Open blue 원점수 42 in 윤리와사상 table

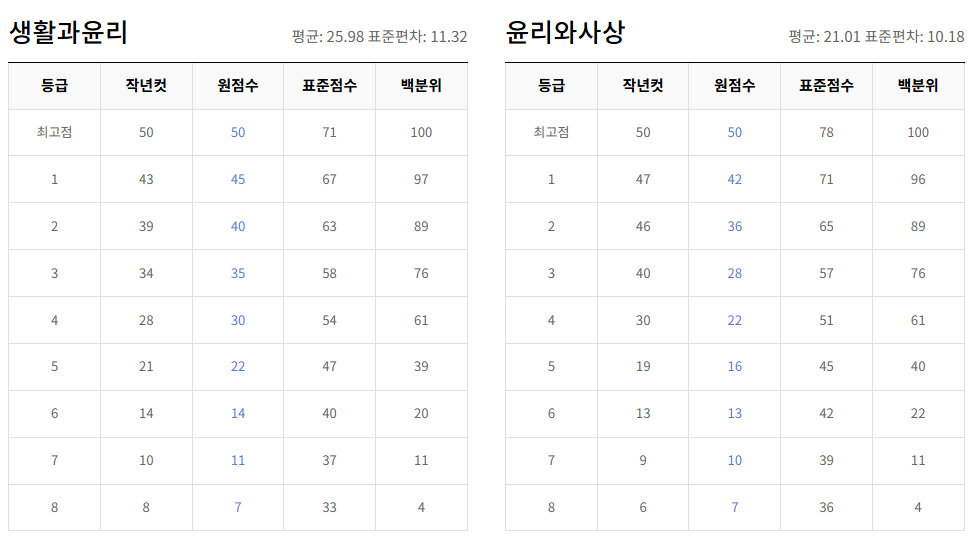[x=735, y=179]
